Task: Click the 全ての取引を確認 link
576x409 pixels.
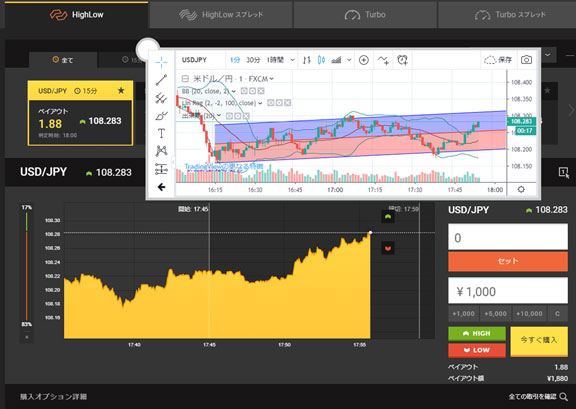Action: point(532,397)
